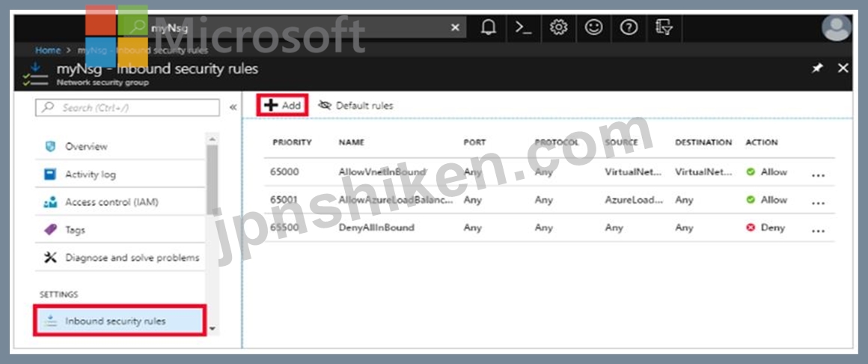The height and width of the screenshot is (364, 868).
Task: Clear the myNsg search text
Action: click(x=455, y=27)
